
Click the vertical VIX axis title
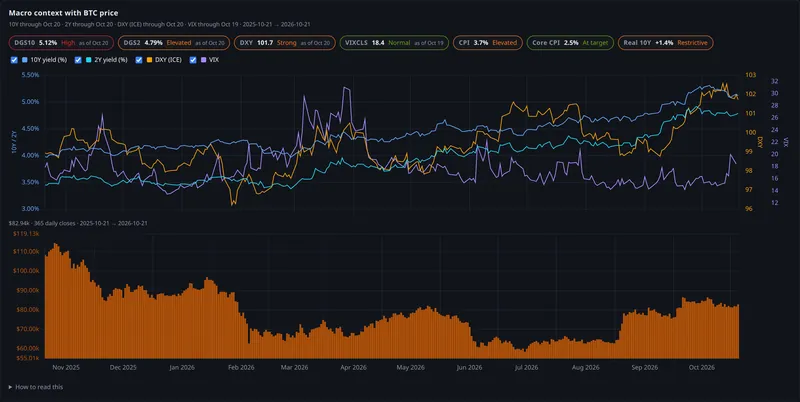[786, 141]
